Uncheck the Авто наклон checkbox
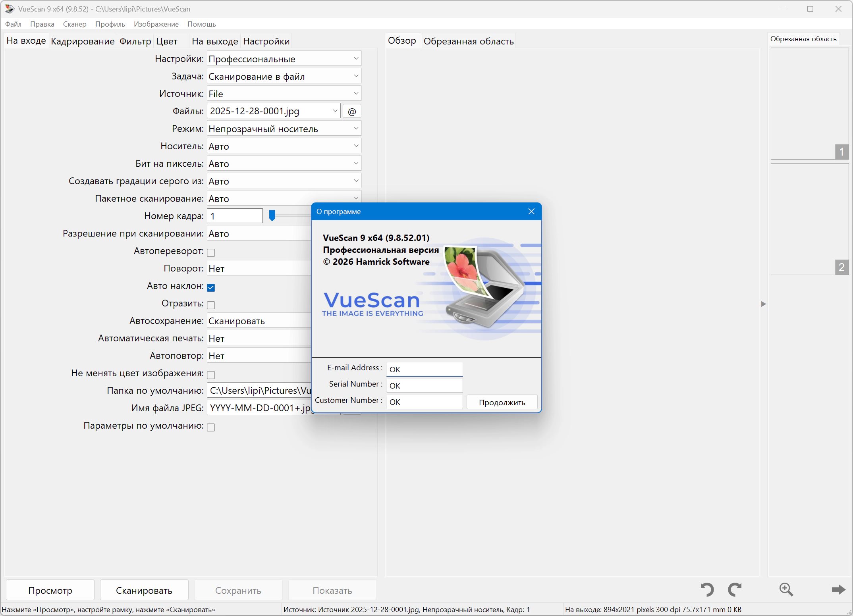The width and height of the screenshot is (853, 616). pos(211,287)
